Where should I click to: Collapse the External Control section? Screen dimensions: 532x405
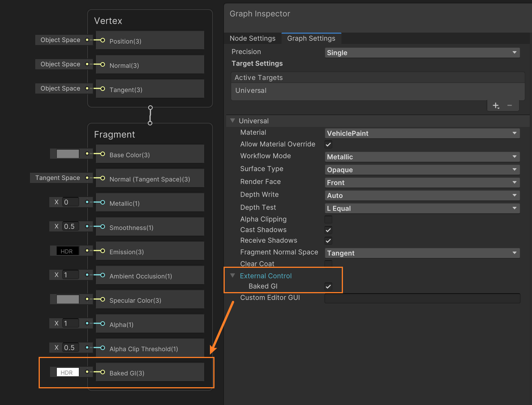[x=233, y=276]
